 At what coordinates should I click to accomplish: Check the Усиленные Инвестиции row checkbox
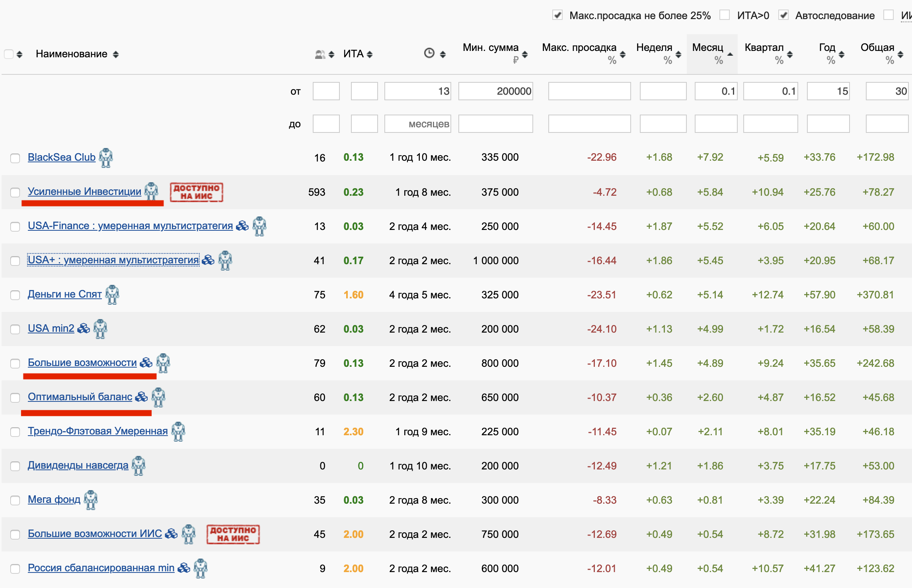(15, 193)
